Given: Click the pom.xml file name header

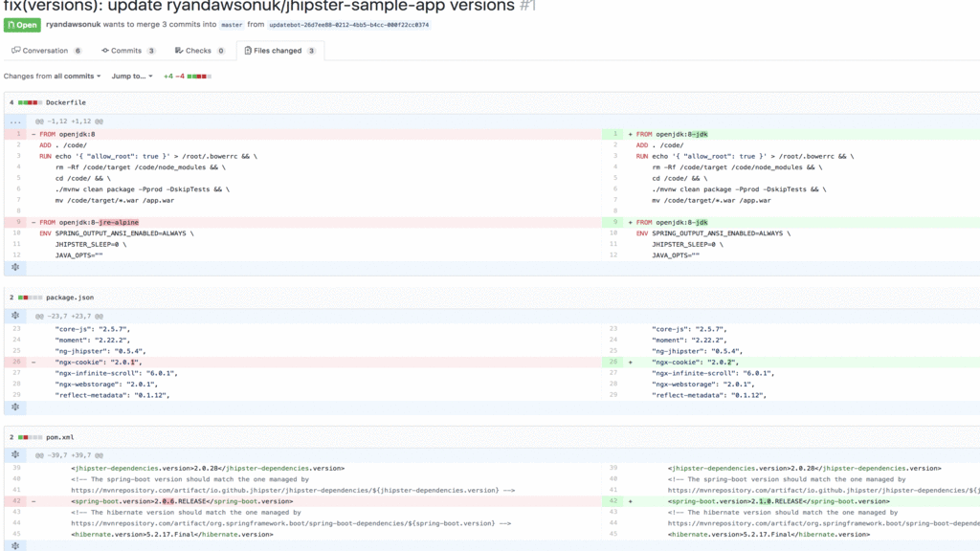Looking at the screenshot, I should click(59, 436).
